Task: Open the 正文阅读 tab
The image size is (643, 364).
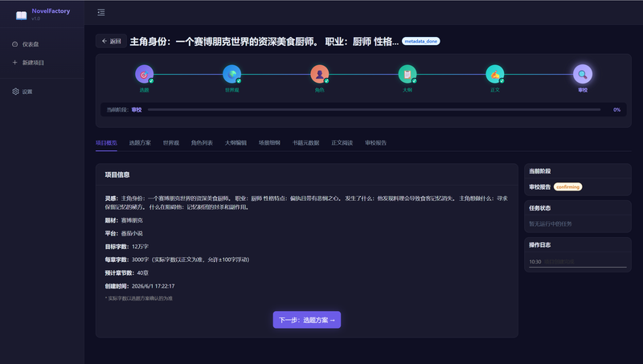Action: pyautogui.click(x=342, y=143)
